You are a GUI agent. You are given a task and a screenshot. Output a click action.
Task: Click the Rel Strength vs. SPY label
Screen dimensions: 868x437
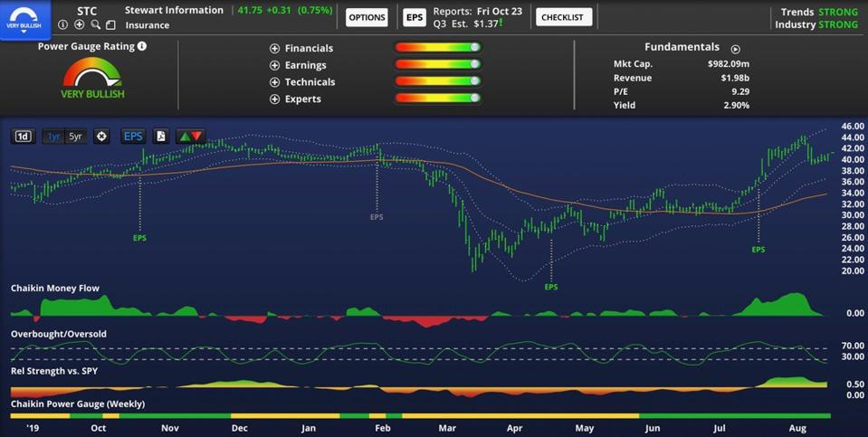(x=54, y=371)
